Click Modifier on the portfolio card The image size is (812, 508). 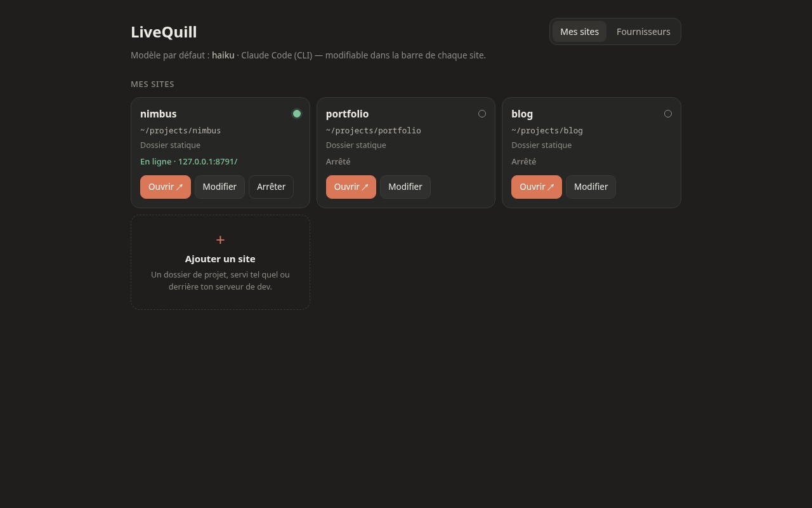pyautogui.click(x=405, y=187)
